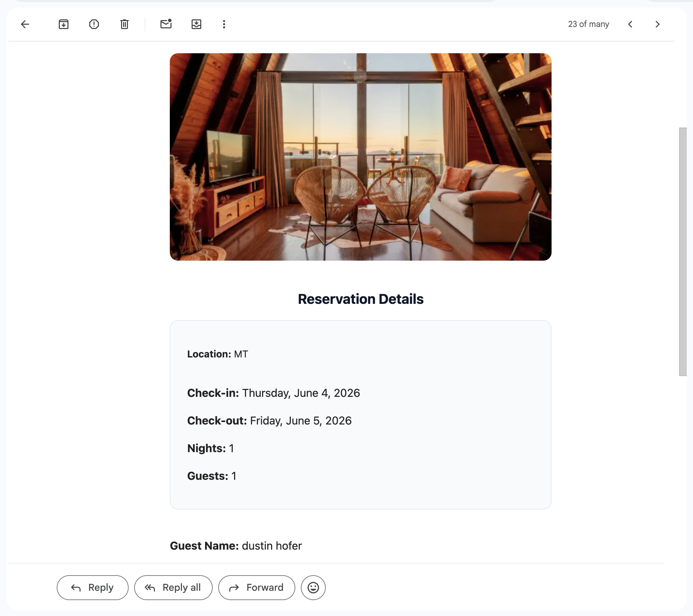Viewport: 693px width, 616px height.
Task: Forward this email
Action: pos(257,588)
